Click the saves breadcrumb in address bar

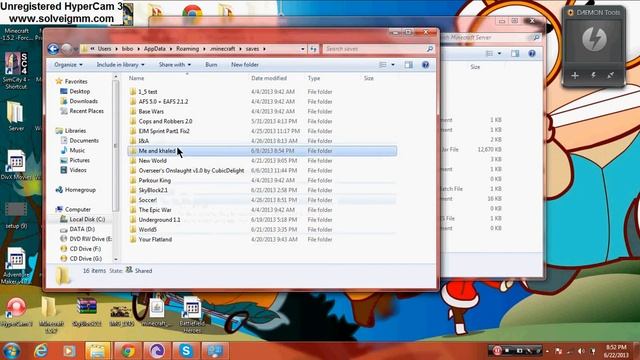252,49
